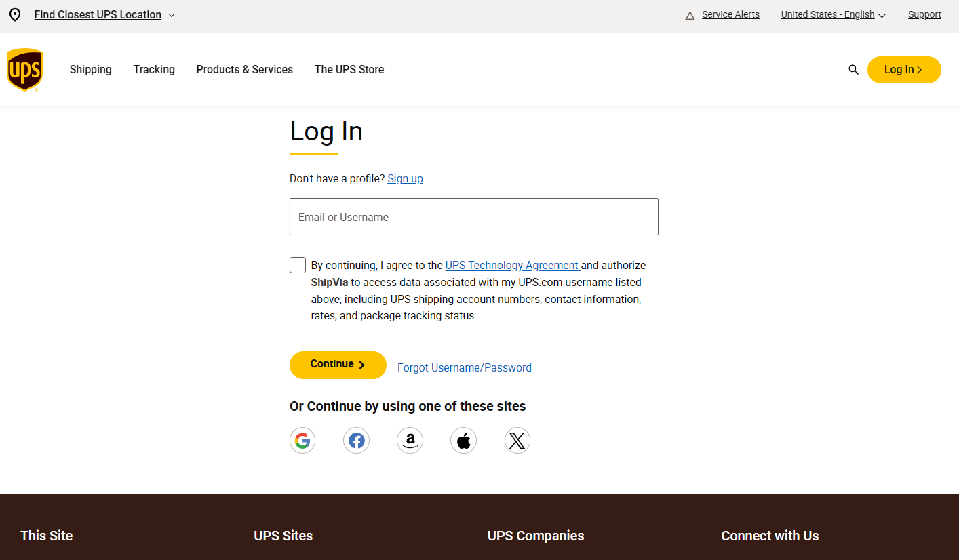Open the Tracking menu
Viewport: 959px width, 560px height.
154,69
